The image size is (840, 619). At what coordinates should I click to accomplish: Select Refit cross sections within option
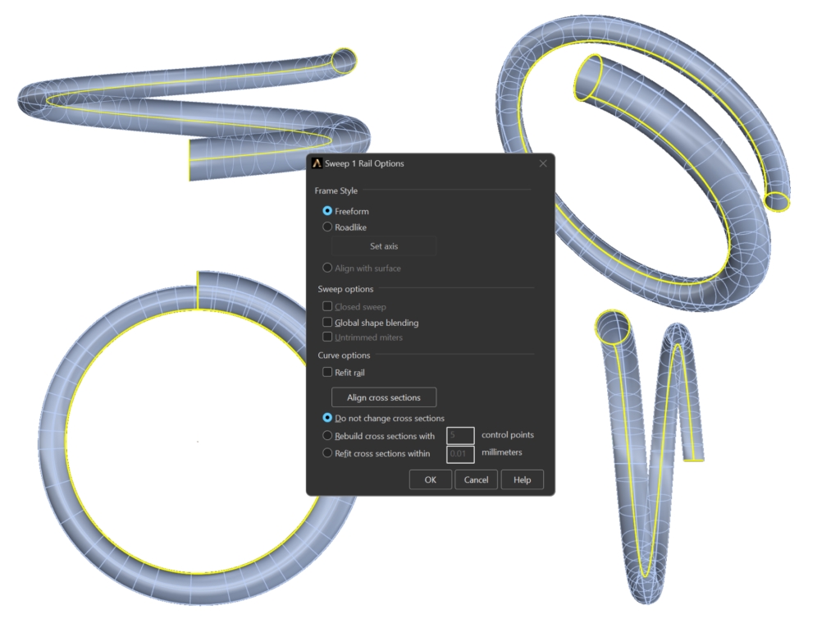point(328,453)
